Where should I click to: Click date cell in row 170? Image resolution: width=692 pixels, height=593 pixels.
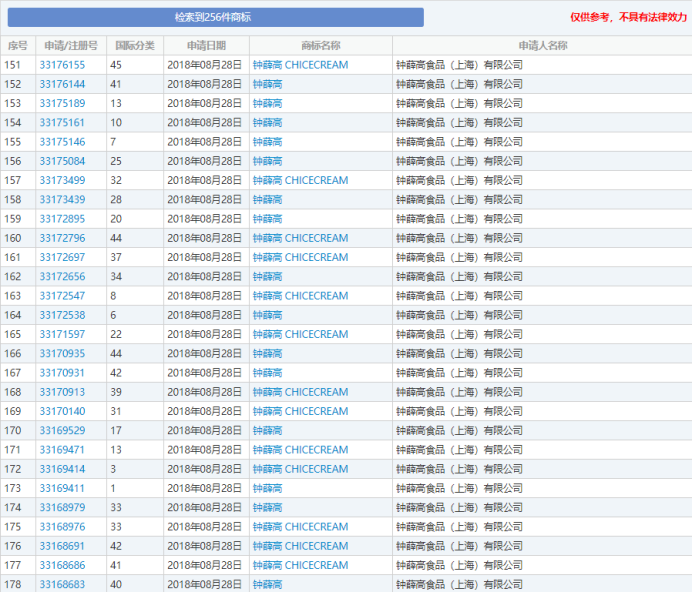pyautogui.click(x=205, y=431)
